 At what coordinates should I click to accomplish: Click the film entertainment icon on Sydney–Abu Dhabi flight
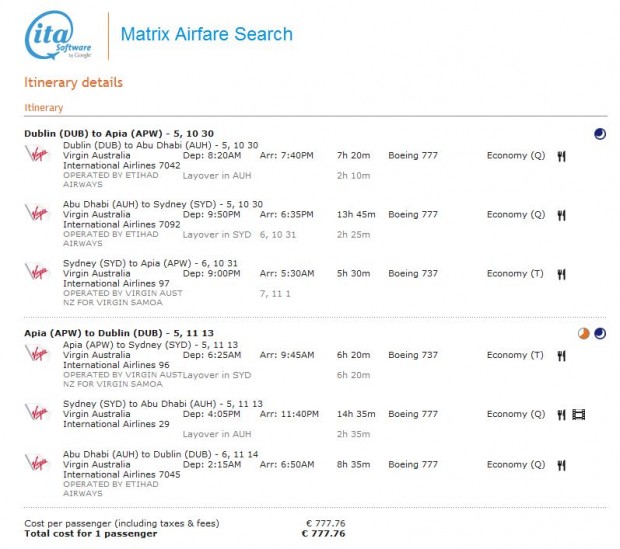coord(578,413)
